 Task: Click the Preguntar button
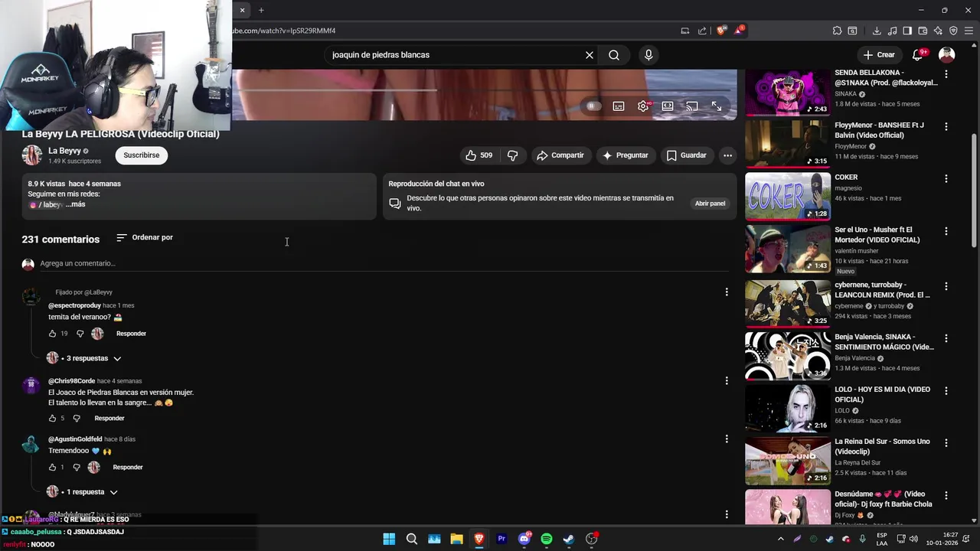tap(626, 155)
